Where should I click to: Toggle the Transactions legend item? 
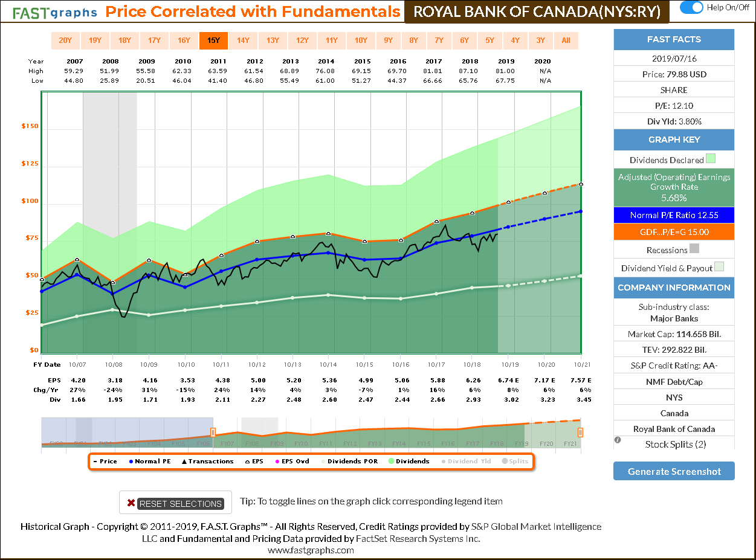(207, 462)
